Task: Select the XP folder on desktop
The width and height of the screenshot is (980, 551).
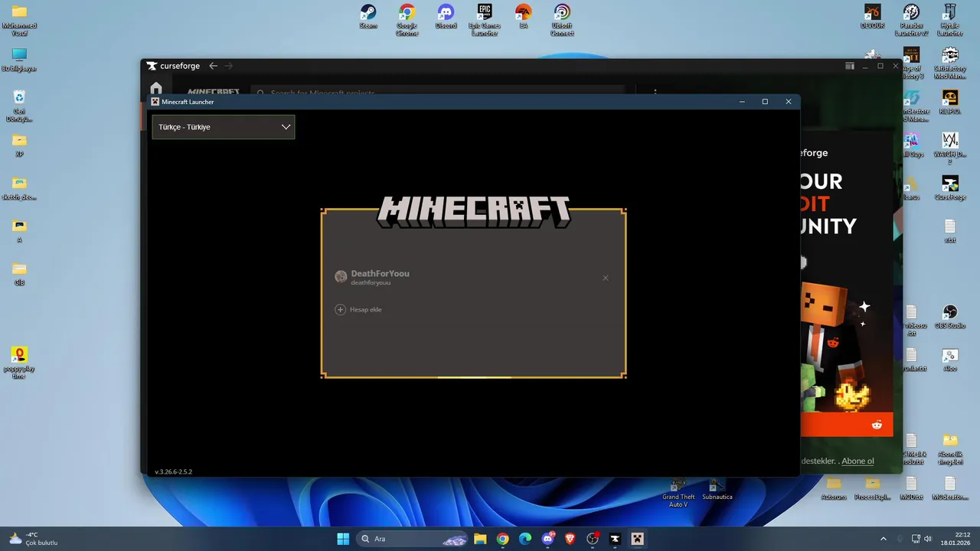Action: [x=19, y=145]
